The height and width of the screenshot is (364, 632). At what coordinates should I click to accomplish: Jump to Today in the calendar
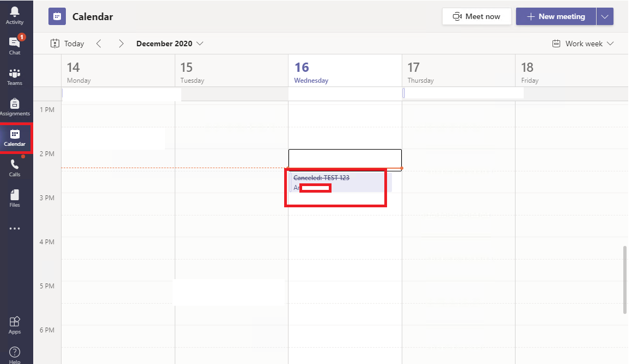(68, 44)
